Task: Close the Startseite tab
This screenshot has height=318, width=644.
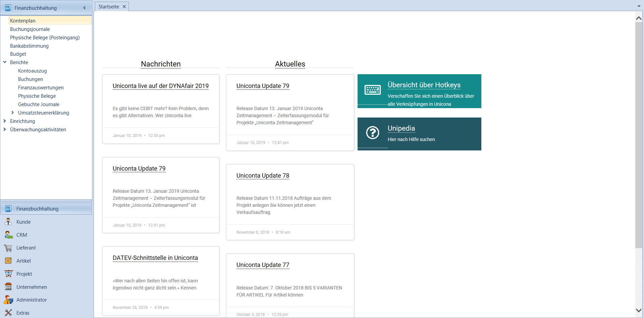Action: pyautogui.click(x=124, y=7)
